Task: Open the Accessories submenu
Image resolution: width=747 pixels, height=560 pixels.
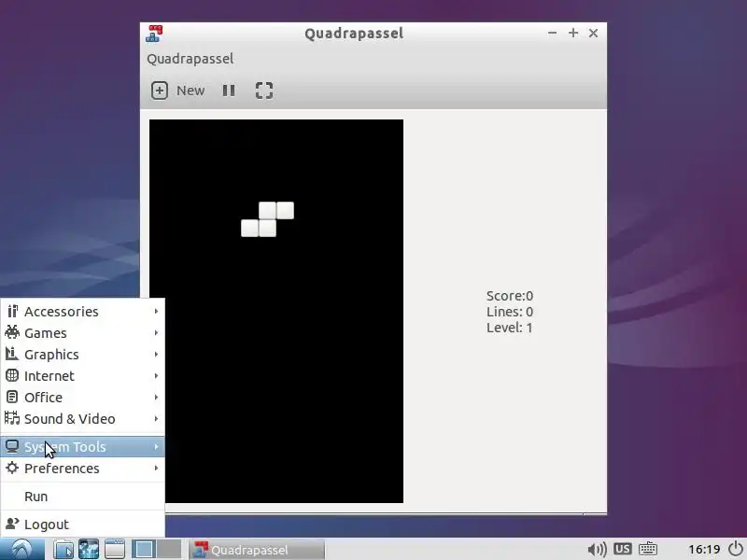Action: pyautogui.click(x=82, y=312)
